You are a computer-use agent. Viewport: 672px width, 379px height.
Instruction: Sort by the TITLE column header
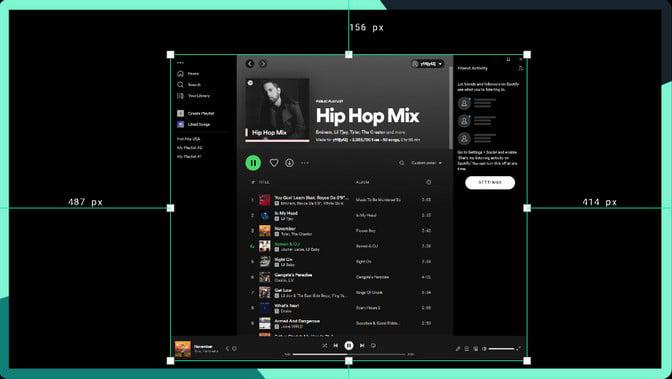coord(264,183)
